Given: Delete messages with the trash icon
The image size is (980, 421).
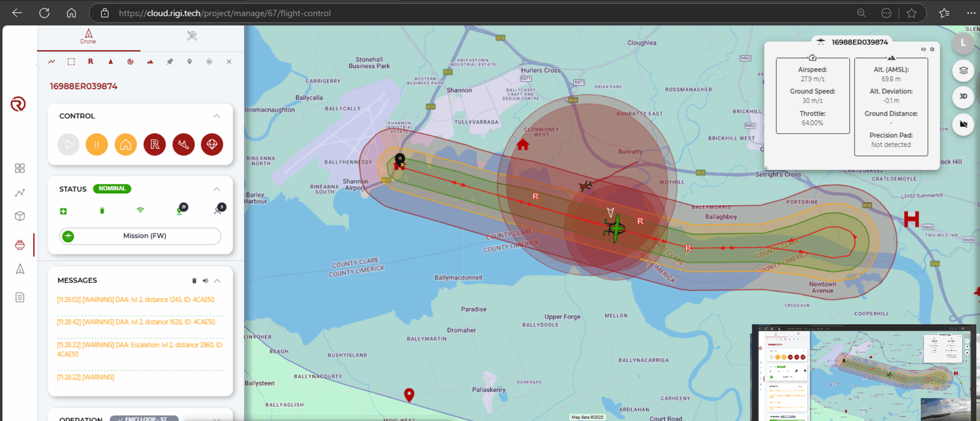Looking at the screenshot, I should coord(194,281).
